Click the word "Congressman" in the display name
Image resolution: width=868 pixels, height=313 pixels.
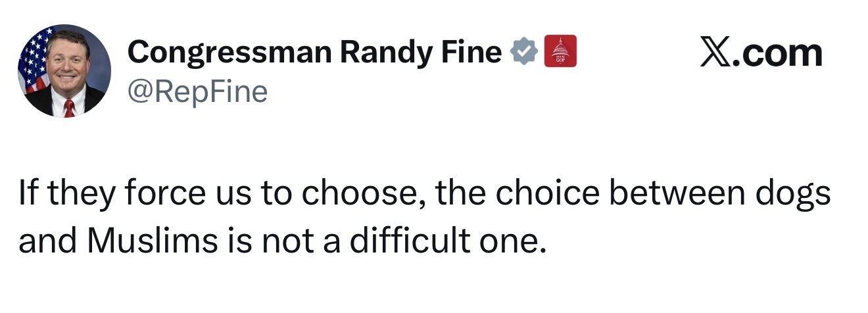(x=229, y=52)
